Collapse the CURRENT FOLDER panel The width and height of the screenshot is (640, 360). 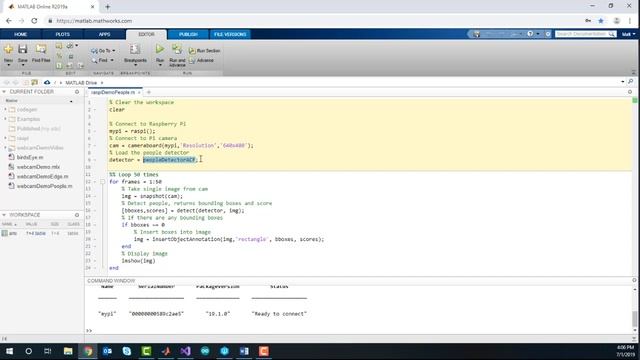[x=4, y=92]
